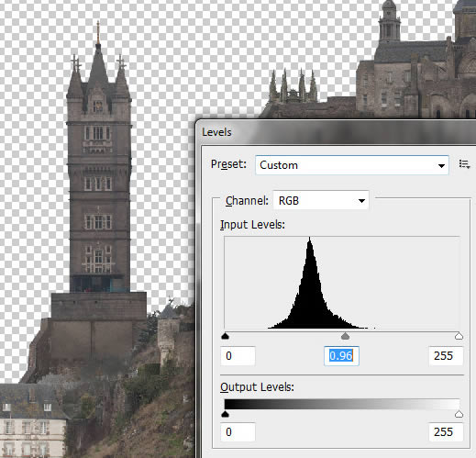Click the Preset label
This screenshot has height=458, width=476.
point(228,164)
